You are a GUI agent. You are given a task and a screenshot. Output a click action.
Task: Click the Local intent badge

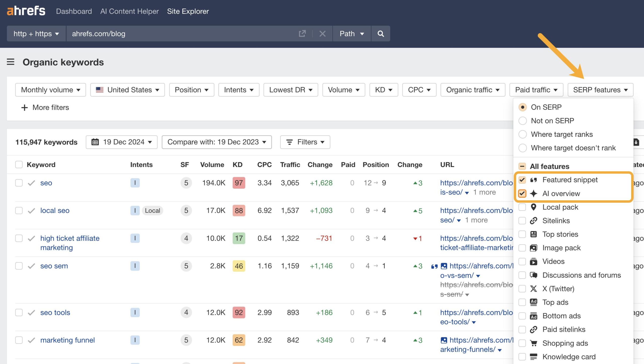tap(152, 211)
